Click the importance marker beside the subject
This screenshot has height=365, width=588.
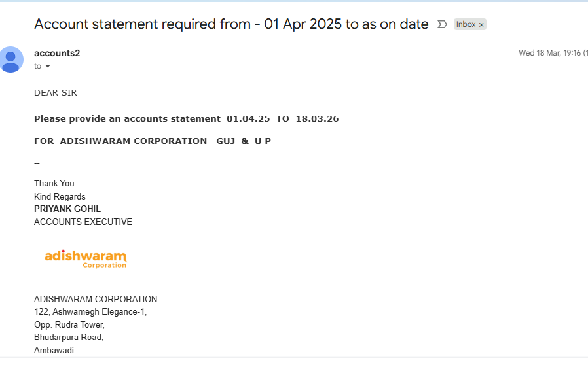[442, 24]
